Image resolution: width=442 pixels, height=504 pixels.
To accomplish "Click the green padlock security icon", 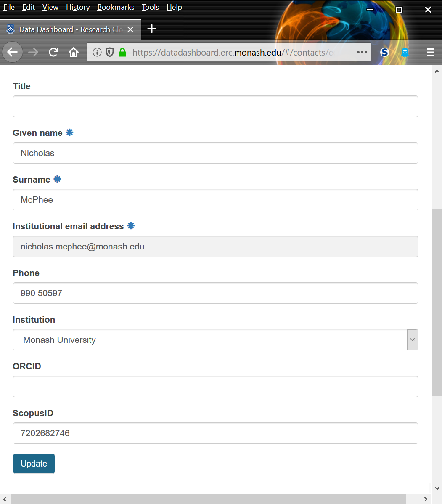I will pyautogui.click(x=122, y=52).
